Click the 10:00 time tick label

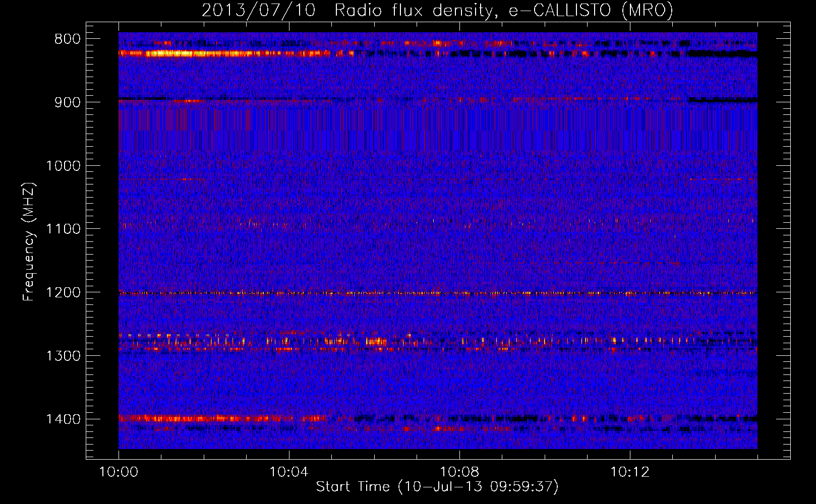pos(119,472)
